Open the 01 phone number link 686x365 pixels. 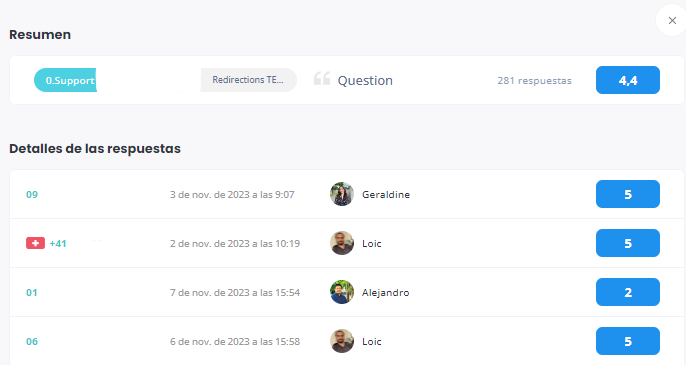pyautogui.click(x=32, y=292)
